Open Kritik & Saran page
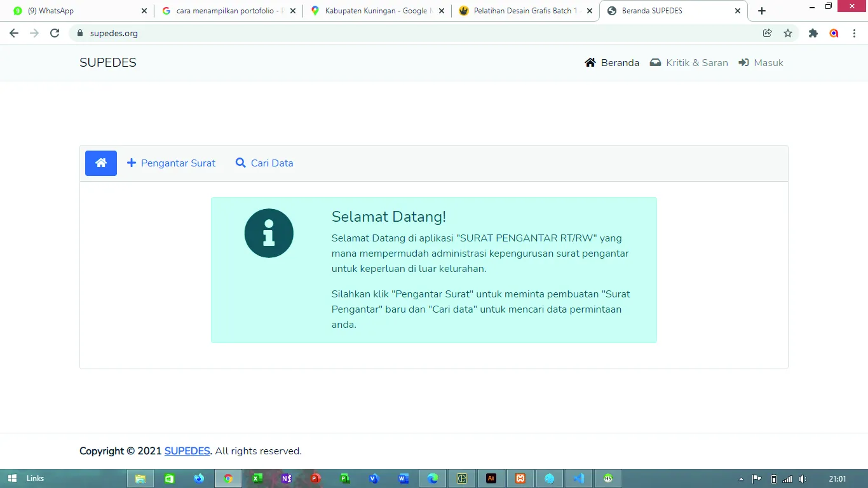 pos(689,63)
